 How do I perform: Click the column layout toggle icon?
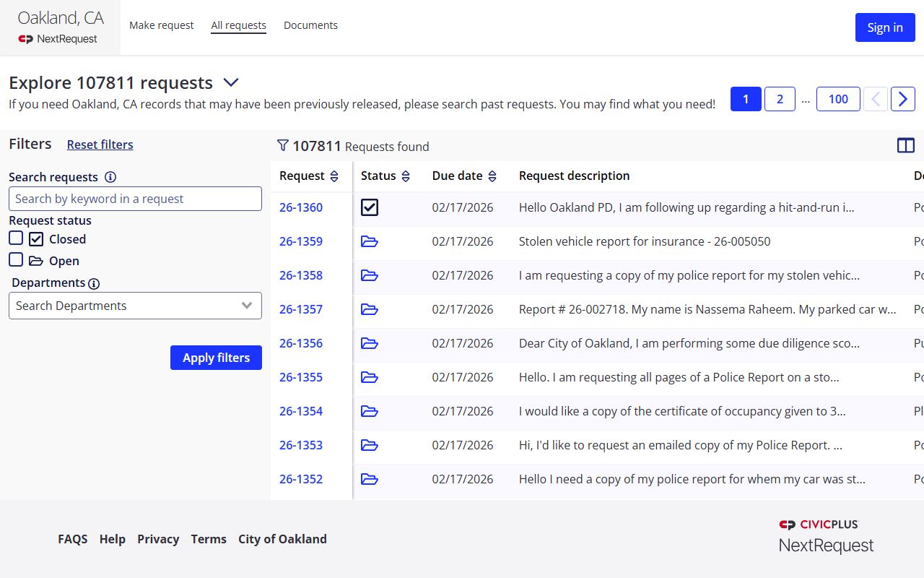point(906,146)
